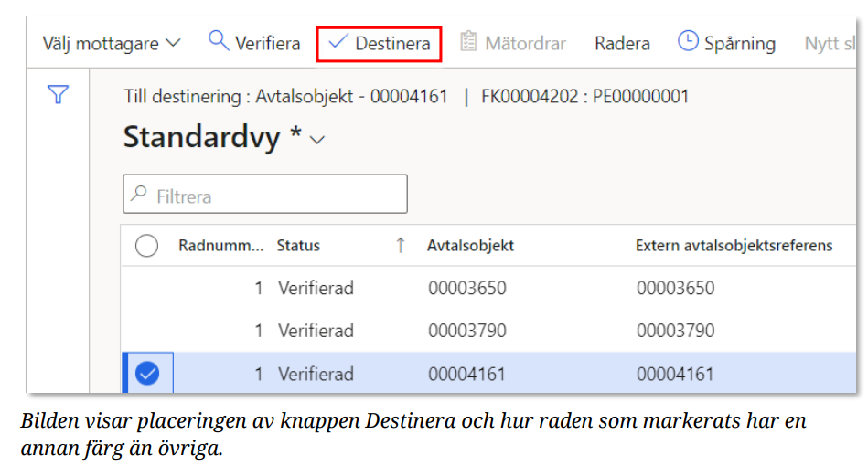Screen dimensions: 868x466
Task: Open the filter pane funnel icon
Action: pyautogui.click(x=59, y=94)
